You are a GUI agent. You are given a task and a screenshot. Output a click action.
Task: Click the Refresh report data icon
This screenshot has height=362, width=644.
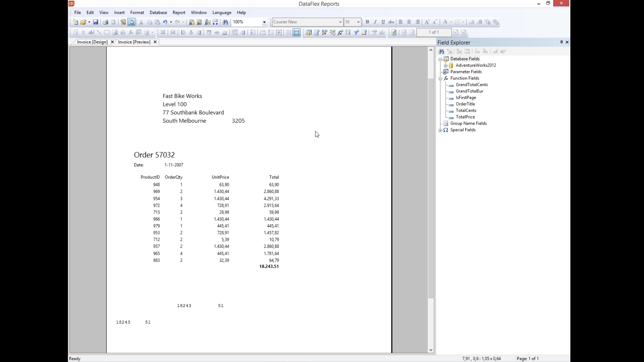point(394,33)
